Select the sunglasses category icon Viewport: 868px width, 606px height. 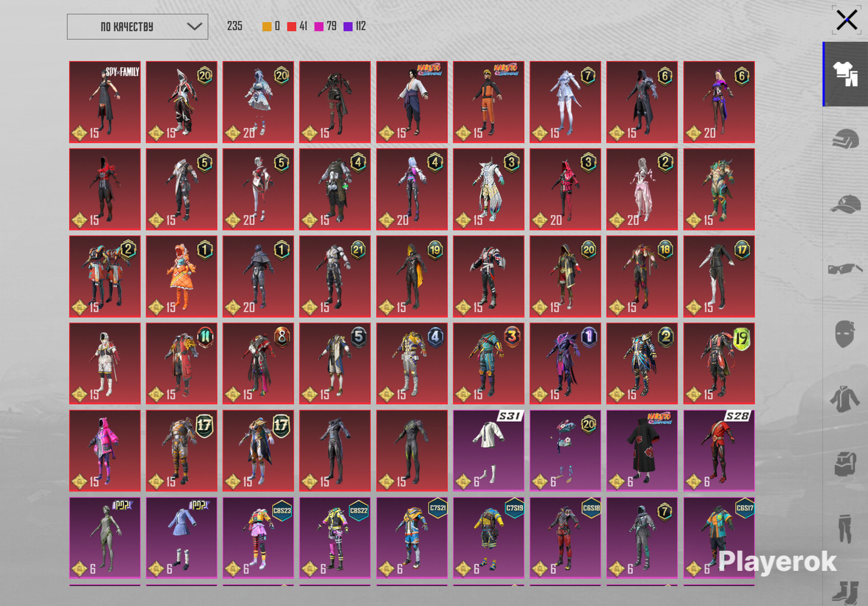point(846,268)
